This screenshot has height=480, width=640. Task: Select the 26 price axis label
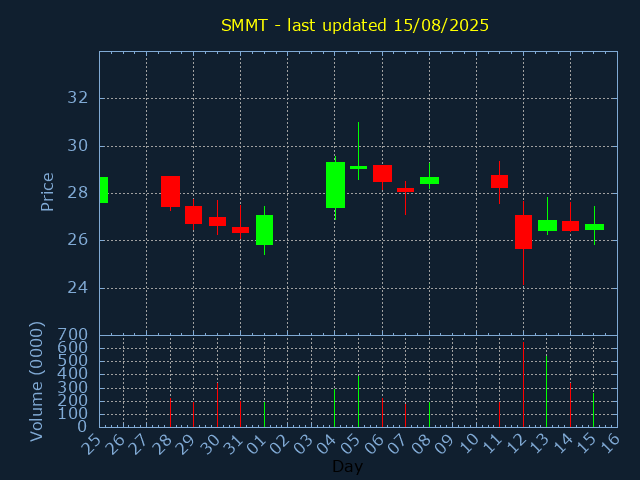tap(78, 240)
